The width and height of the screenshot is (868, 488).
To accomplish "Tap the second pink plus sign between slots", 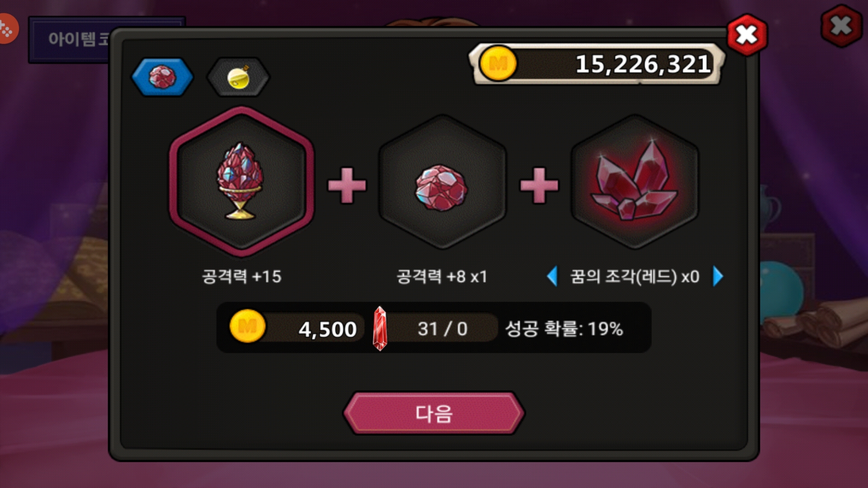I will tap(539, 185).
